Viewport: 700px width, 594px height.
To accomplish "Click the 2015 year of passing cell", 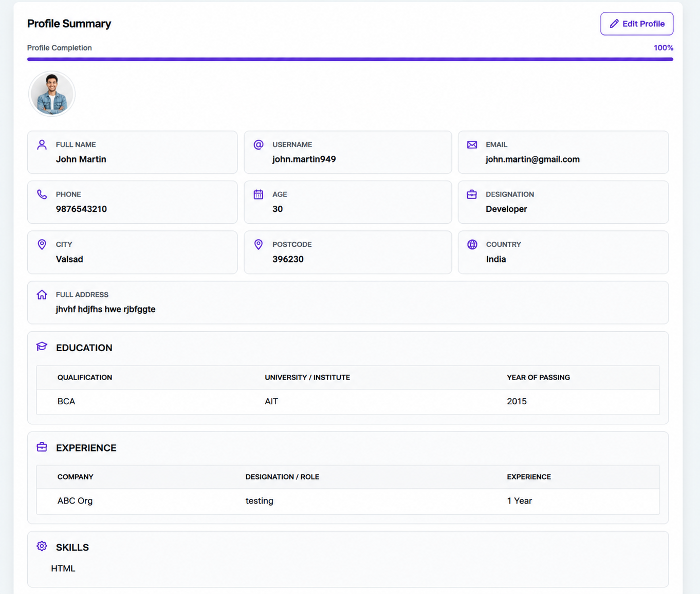I will [517, 402].
